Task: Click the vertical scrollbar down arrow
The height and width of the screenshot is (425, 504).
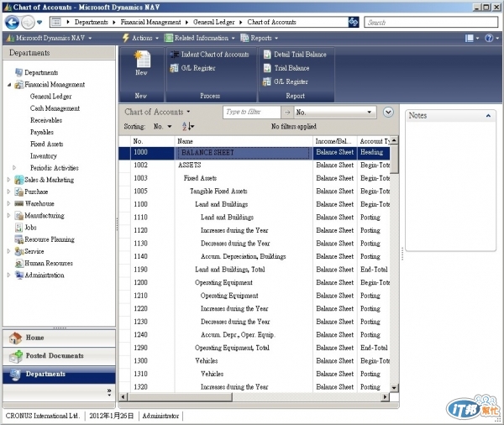Action: [x=395, y=388]
